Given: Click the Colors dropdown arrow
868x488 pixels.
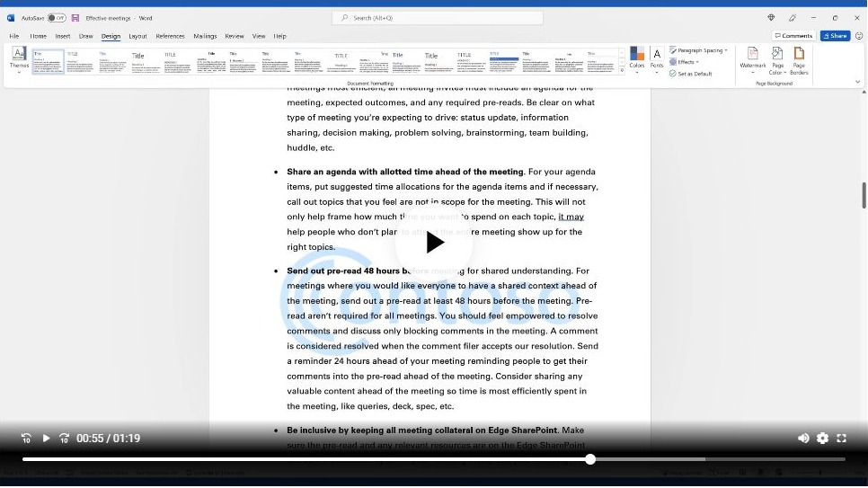Looking at the screenshot, I should click(x=636, y=73).
